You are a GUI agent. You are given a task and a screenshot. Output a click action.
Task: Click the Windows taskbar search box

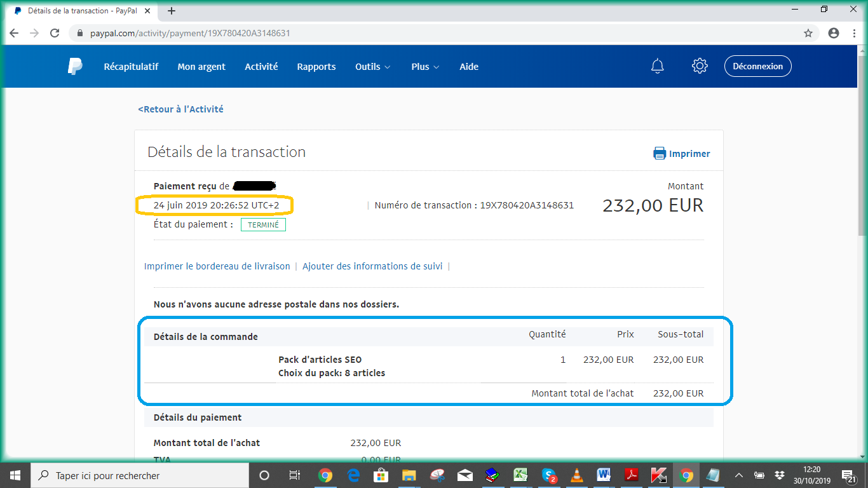pyautogui.click(x=140, y=475)
